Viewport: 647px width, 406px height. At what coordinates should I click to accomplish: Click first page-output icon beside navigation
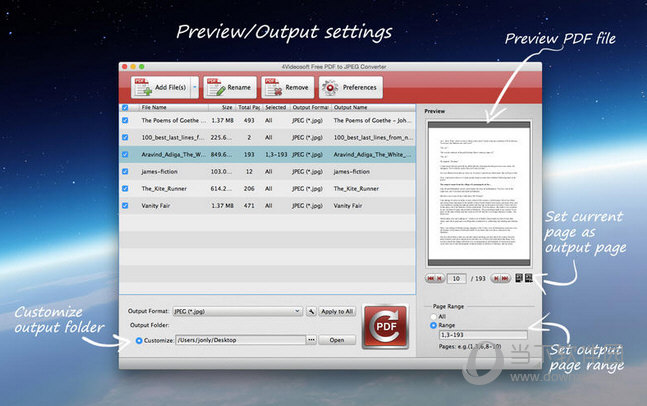(519, 278)
